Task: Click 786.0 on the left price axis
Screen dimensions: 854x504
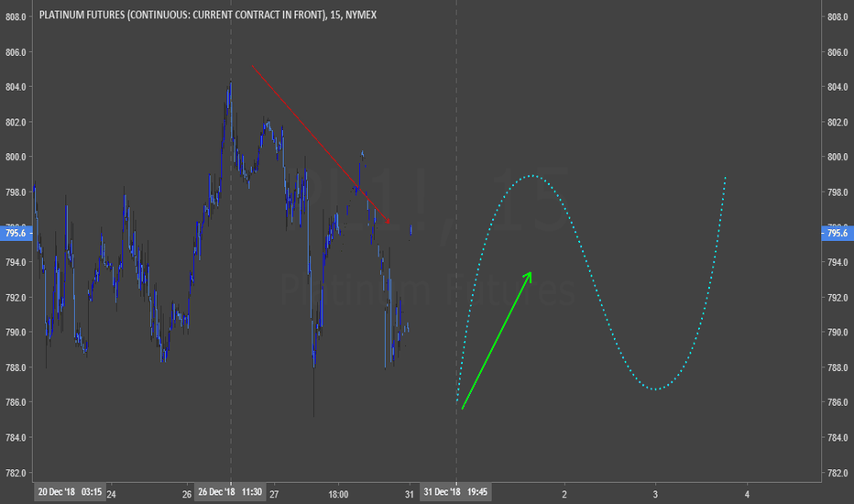Action: pyautogui.click(x=16, y=402)
